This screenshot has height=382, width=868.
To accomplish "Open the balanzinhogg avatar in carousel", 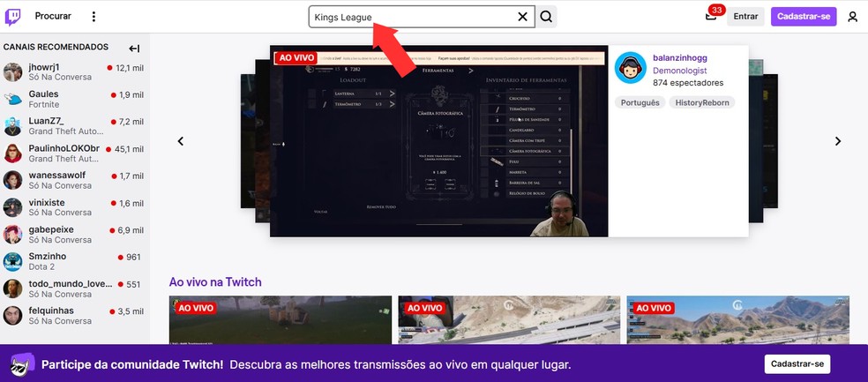I will click(x=631, y=68).
